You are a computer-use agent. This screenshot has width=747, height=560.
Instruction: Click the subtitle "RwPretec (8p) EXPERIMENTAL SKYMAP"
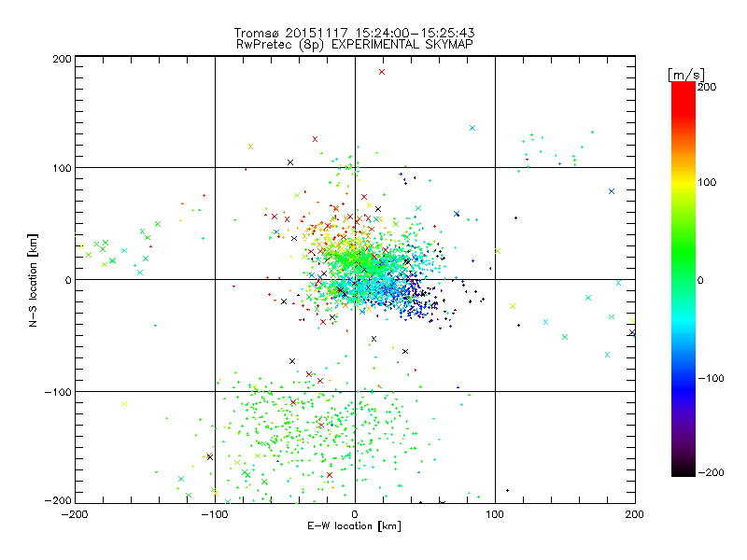(x=355, y=44)
